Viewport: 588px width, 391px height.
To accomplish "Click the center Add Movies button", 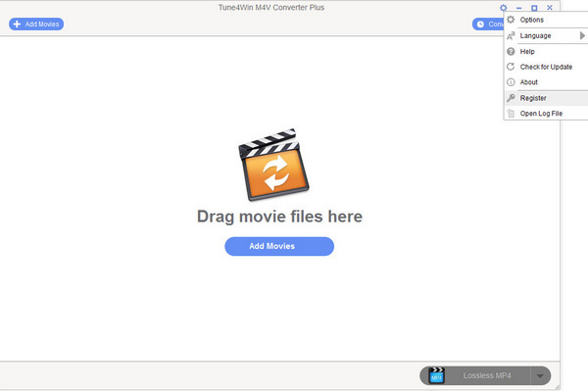I will pos(279,246).
